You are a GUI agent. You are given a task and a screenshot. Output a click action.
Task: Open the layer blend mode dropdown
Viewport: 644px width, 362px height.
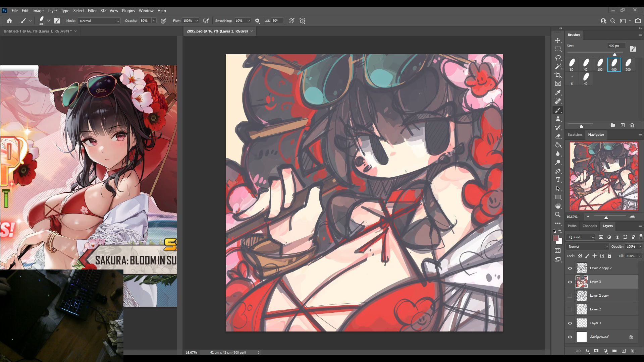tap(588, 246)
